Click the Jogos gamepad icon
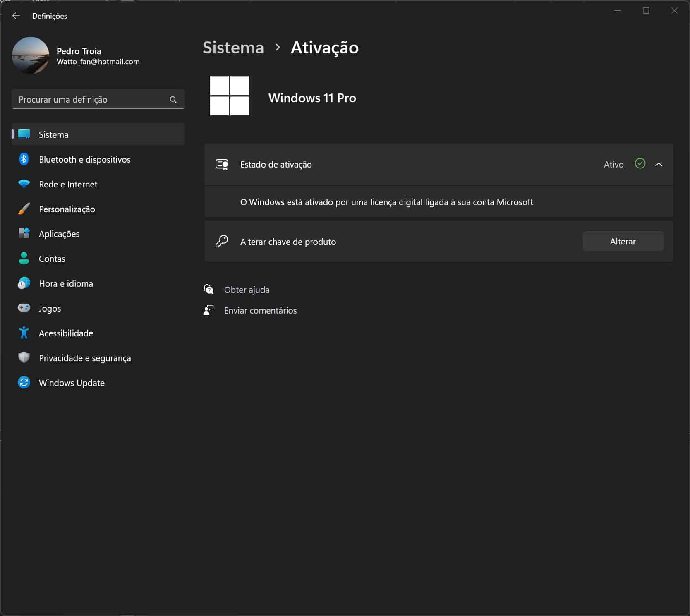Screen dimensions: 690x616 click(24, 308)
